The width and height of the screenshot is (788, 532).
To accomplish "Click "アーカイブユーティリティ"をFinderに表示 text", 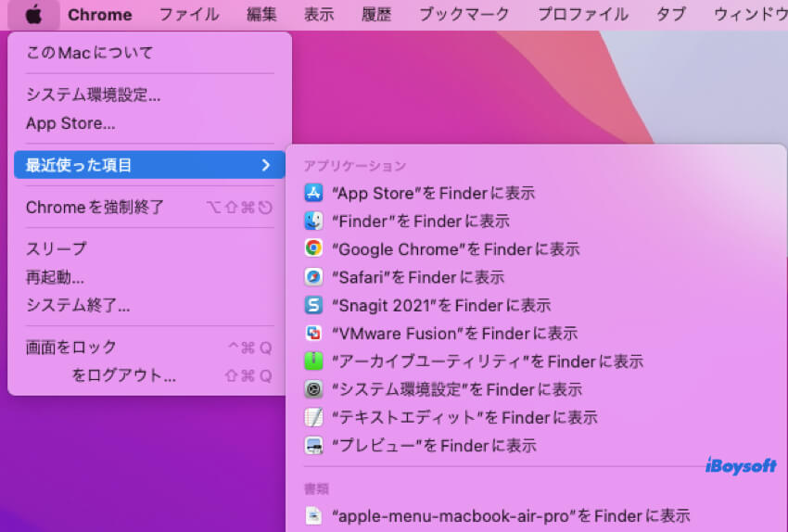I will (x=488, y=361).
